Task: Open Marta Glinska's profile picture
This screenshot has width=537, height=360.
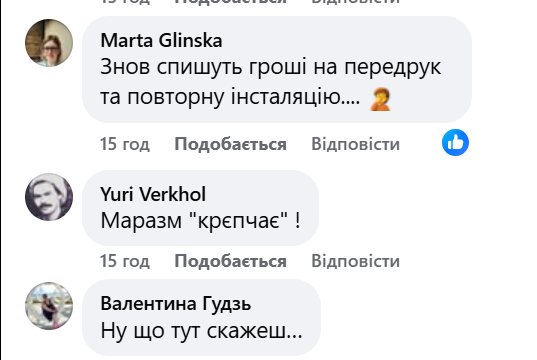Action: pyautogui.click(x=49, y=43)
